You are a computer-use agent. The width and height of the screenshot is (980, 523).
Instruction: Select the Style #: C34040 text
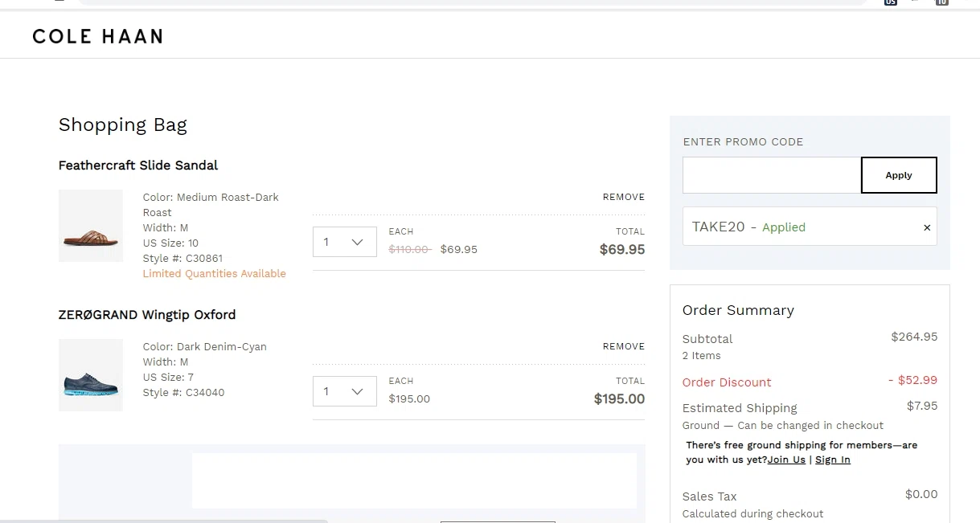click(x=184, y=392)
